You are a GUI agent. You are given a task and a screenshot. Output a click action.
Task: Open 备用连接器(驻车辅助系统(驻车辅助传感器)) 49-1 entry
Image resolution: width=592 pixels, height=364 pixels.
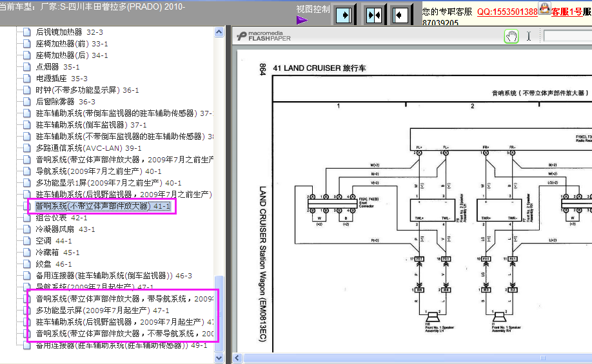tap(121, 345)
